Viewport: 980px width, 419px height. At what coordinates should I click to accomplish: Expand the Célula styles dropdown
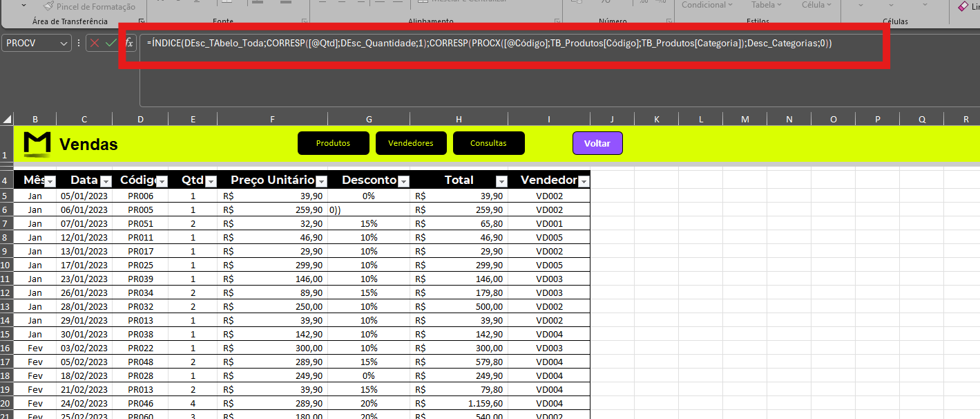[x=817, y=5]
